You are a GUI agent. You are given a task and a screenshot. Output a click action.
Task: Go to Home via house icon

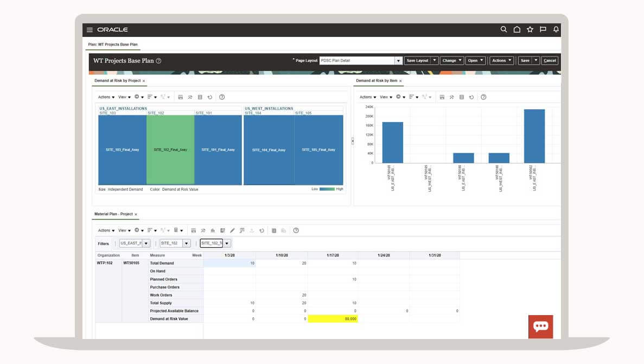pos(517,30)
